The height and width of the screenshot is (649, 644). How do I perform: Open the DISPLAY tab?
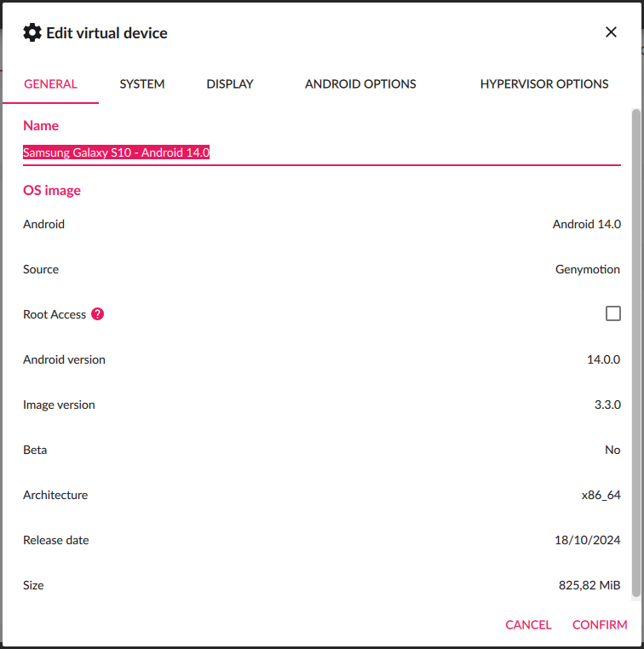point(230,84)
